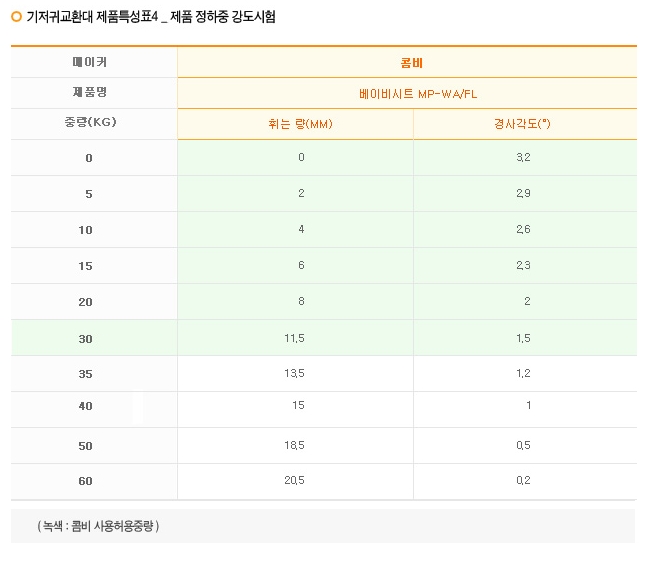Click the deflection value '4' in the 10 kg row
Image resolution: width=665 pixels, height=567 pixels.
tap(301, 229)
